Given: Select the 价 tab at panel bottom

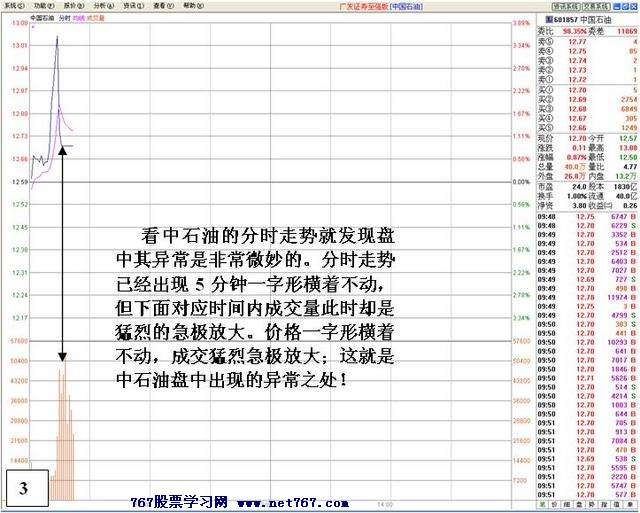Looking at the screenshot, I should click(x=554, y=504).
